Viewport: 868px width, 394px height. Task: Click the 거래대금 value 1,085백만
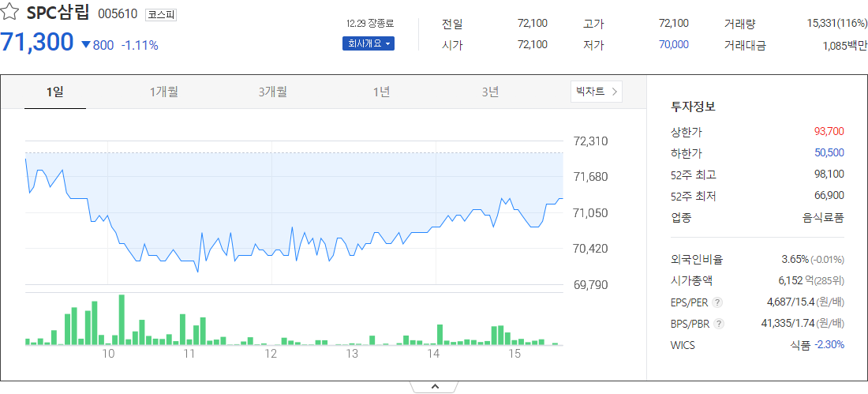[x=845, y=47]
